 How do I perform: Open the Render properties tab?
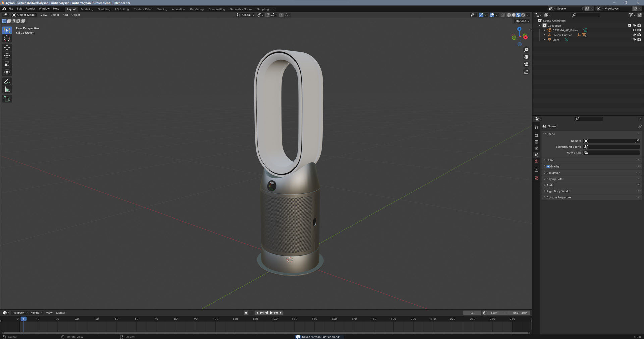pyautogui.click(x=536, y=135)
